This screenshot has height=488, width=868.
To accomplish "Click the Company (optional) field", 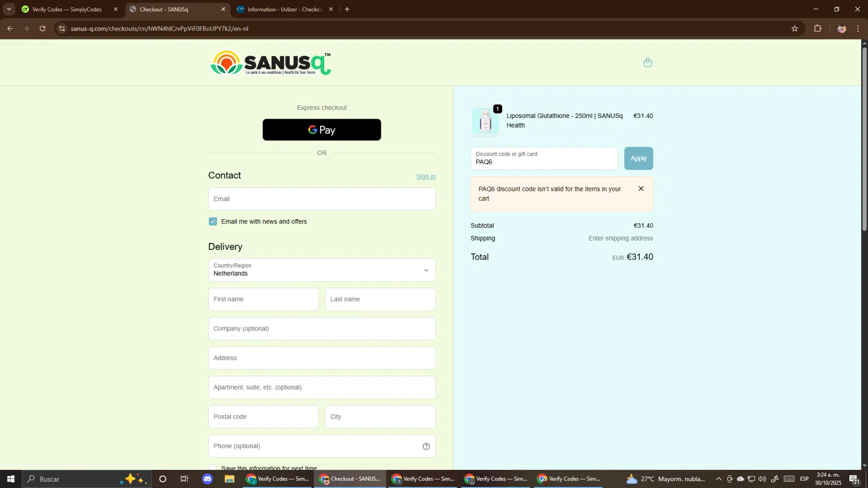I will [x=322, y=328].
